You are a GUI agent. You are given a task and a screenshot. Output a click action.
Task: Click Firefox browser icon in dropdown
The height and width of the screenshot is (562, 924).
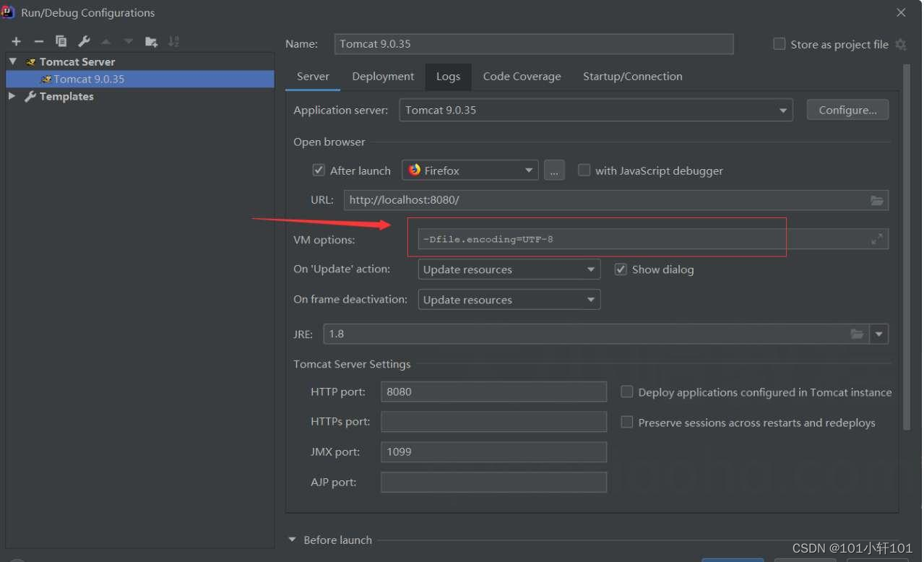click(x=415, y=170)
